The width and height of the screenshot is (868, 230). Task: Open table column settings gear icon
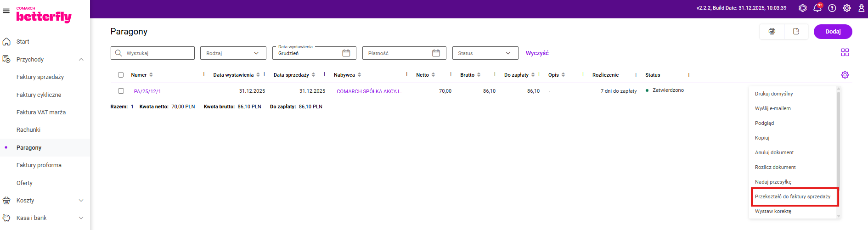[845, 75]
